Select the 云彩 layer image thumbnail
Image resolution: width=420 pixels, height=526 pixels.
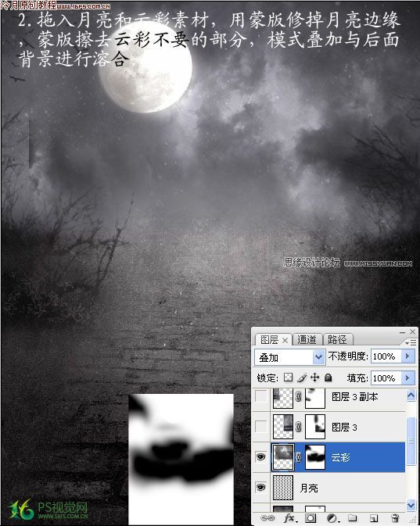[x=282, y=457]
